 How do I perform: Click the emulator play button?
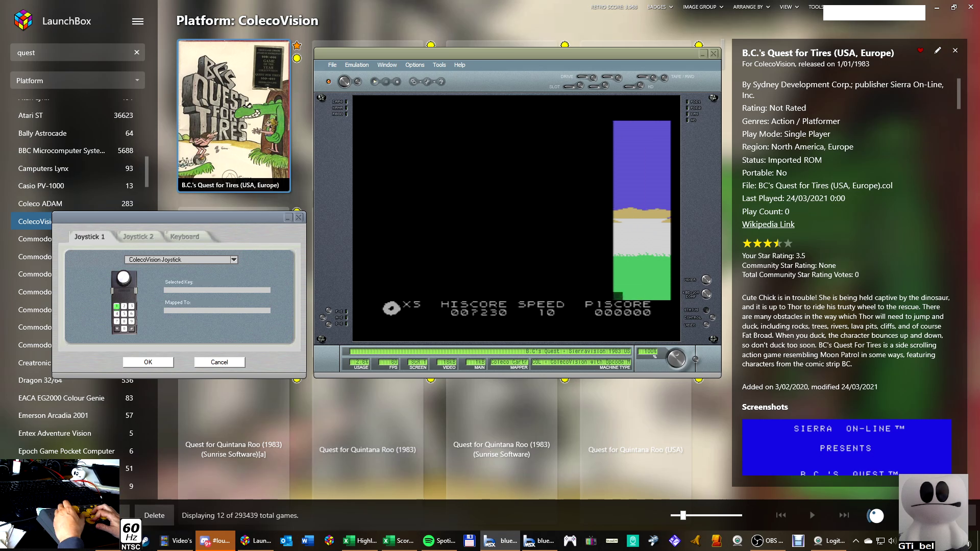pos(375,82)
